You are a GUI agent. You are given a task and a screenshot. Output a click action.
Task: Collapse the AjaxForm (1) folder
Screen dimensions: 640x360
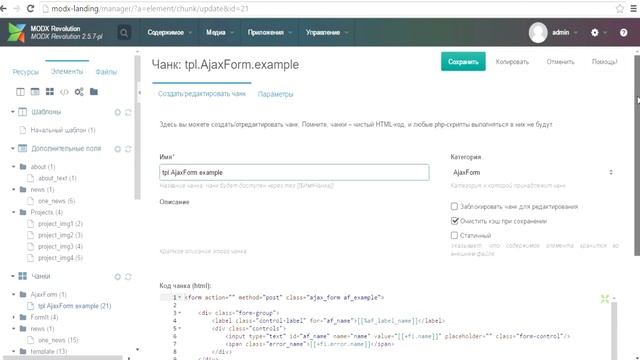click(x=13, y=294)
